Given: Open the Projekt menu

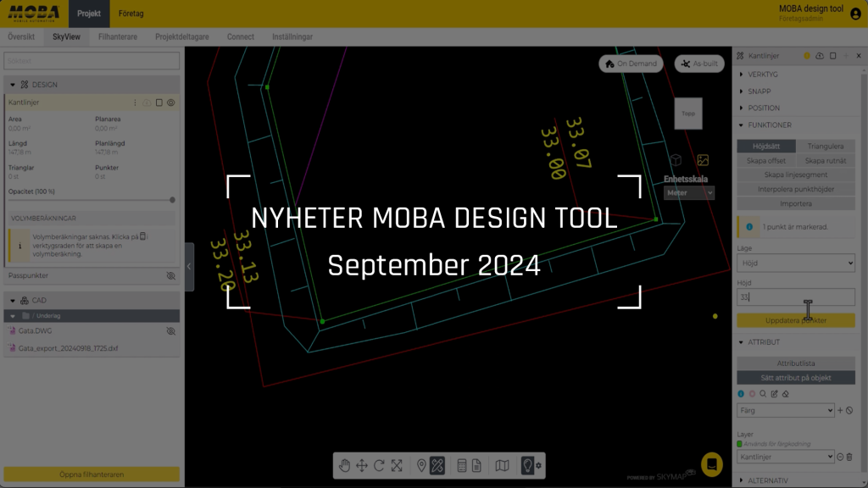Looking at the screenshot, I should pos(89,14).
